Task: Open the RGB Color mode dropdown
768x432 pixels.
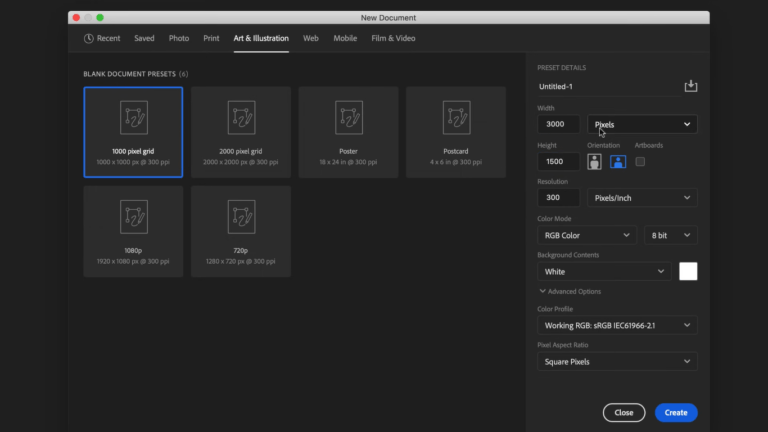Action: point(586,235)
